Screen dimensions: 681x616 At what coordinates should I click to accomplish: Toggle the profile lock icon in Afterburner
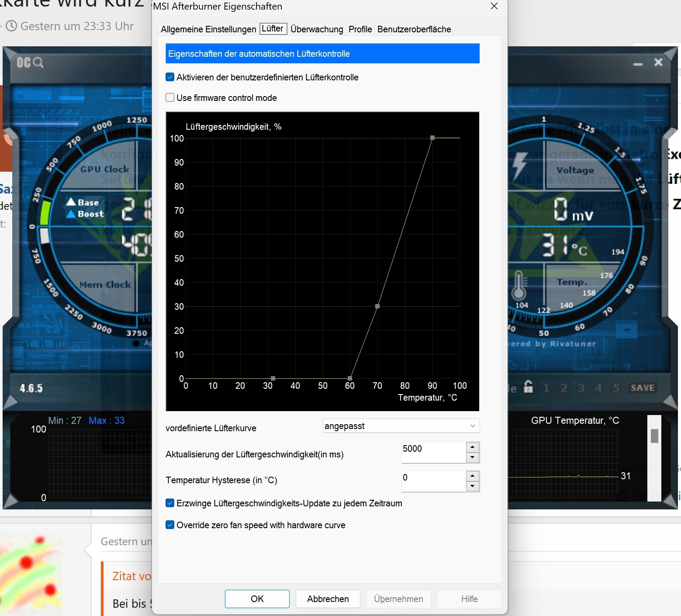coord(529,387)
